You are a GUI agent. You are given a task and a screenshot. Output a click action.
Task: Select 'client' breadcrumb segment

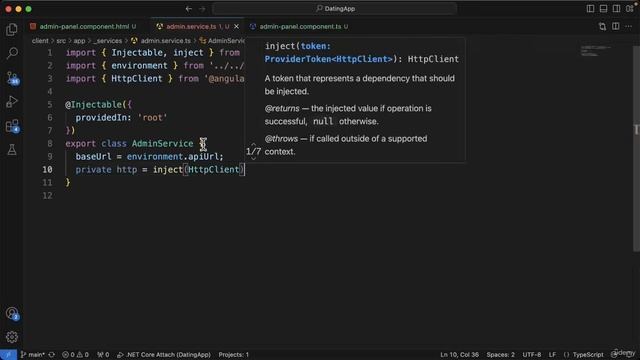coord(40,41)
